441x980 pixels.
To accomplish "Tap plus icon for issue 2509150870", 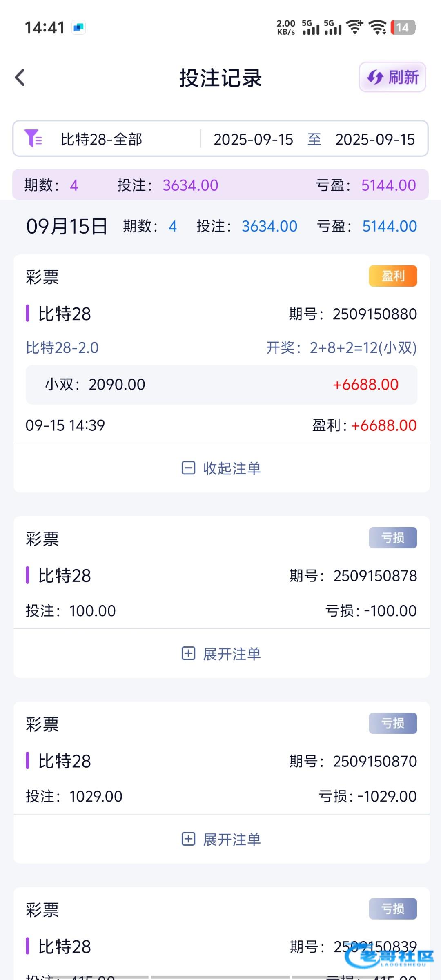I will [x=188, y=839].
